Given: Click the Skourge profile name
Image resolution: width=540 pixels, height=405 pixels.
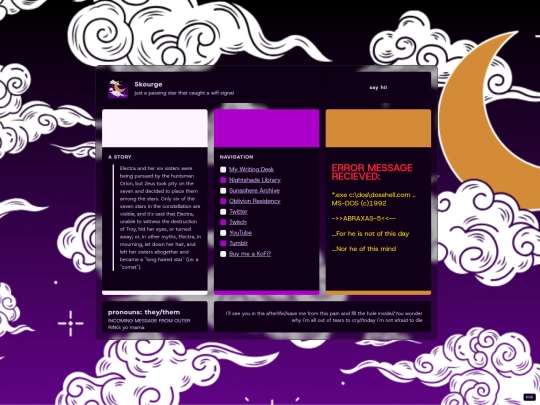Looking at the screenshot, I should coord(148,84).
